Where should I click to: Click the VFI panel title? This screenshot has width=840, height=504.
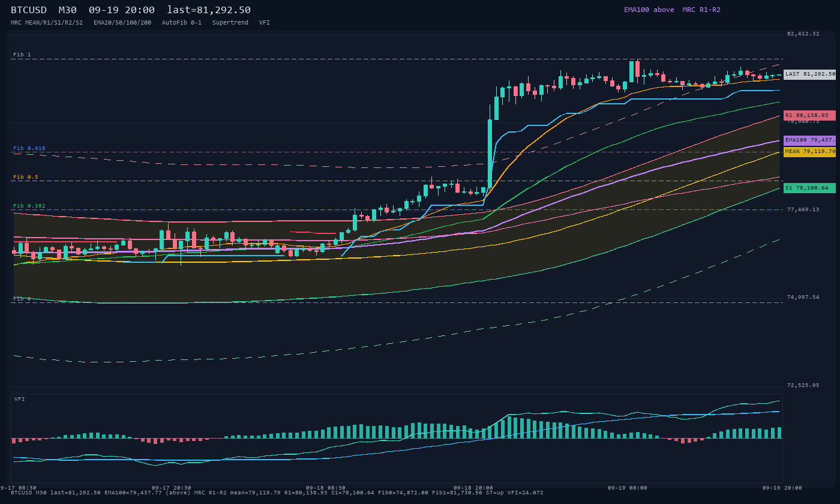[x=20, y=399]
